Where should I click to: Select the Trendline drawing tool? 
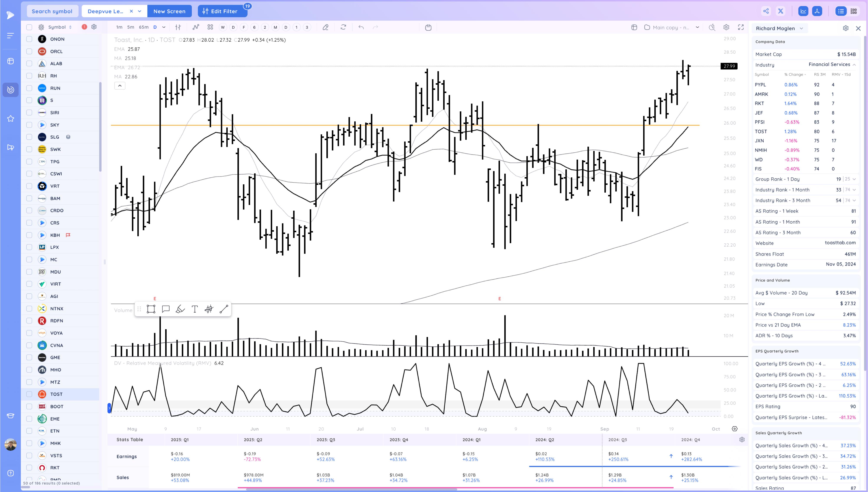coord(223,309)
